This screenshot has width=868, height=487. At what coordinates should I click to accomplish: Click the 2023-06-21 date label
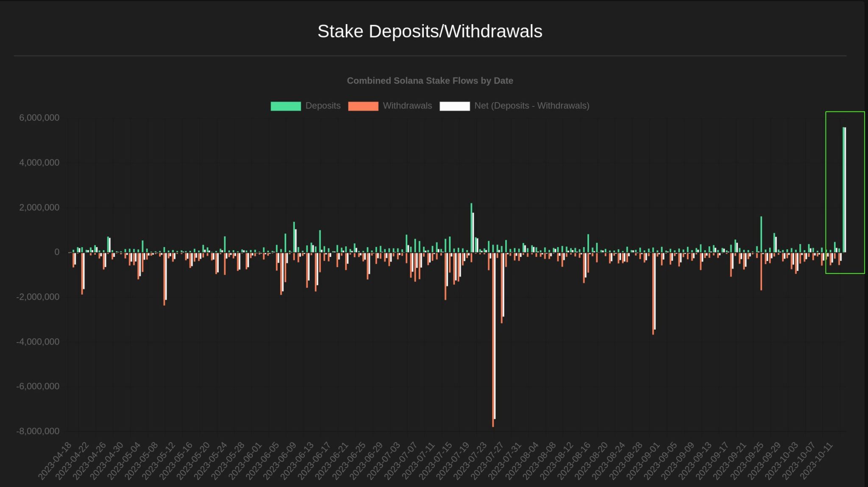click(332, 461)
